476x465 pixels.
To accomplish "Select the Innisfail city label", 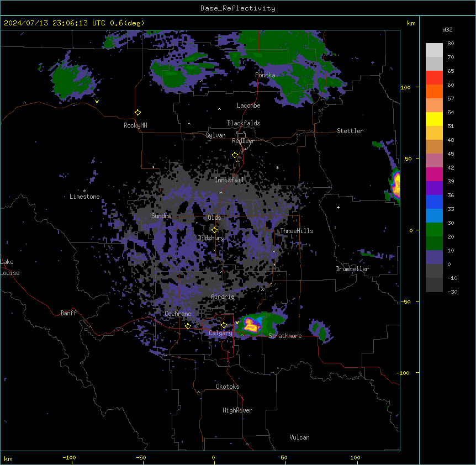I will (229, 180).
